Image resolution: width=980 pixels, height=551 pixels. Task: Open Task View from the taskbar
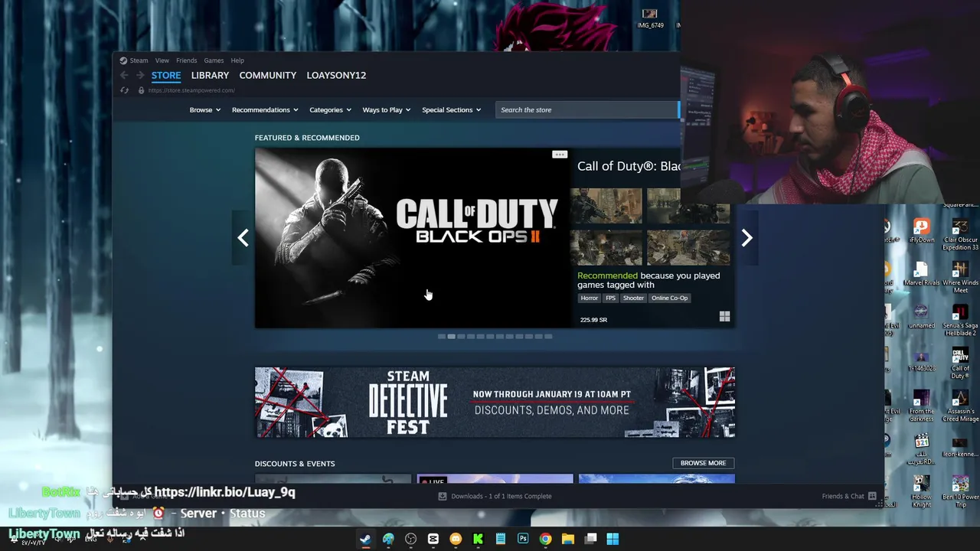point(590,539)
